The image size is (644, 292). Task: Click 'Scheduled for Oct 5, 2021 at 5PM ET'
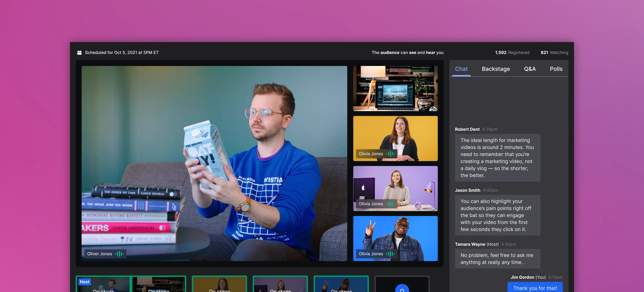[122, 53]
